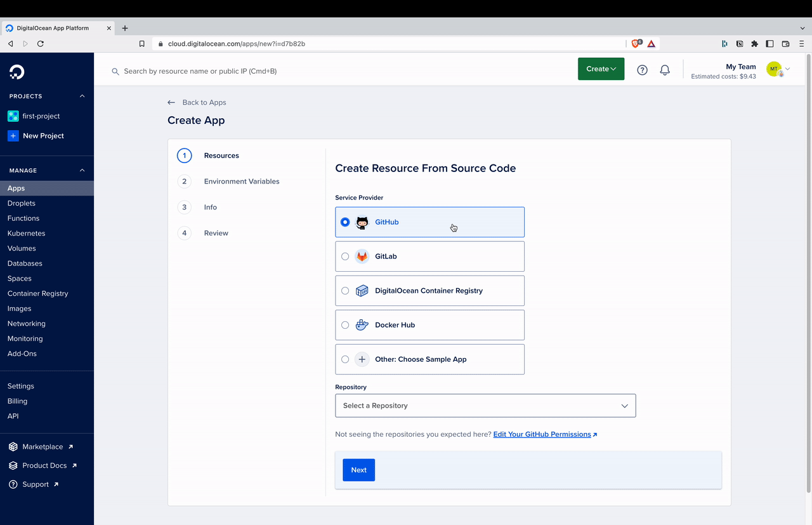Select the GitLab service provider radio button
Screen dimensions: 812x525
pyautogui.click(x=345, y=256)
